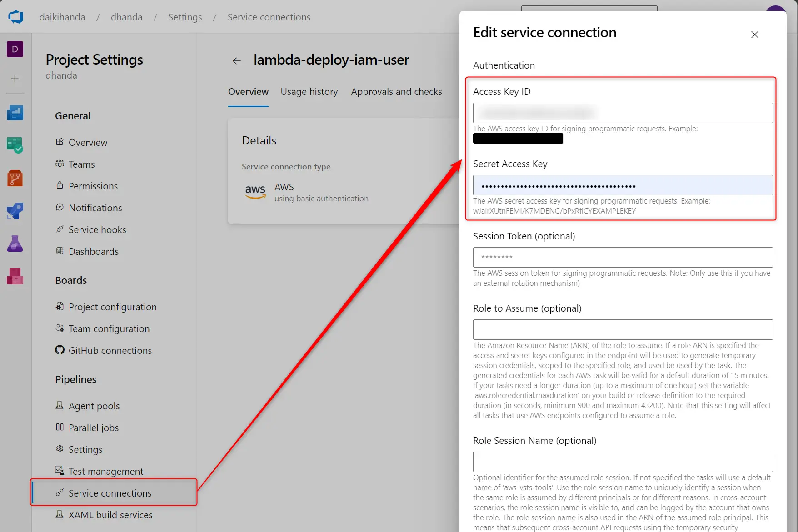Click the dhanda breadcrumb link
Viewport: 798px width, 532px height.
[126, 17]
